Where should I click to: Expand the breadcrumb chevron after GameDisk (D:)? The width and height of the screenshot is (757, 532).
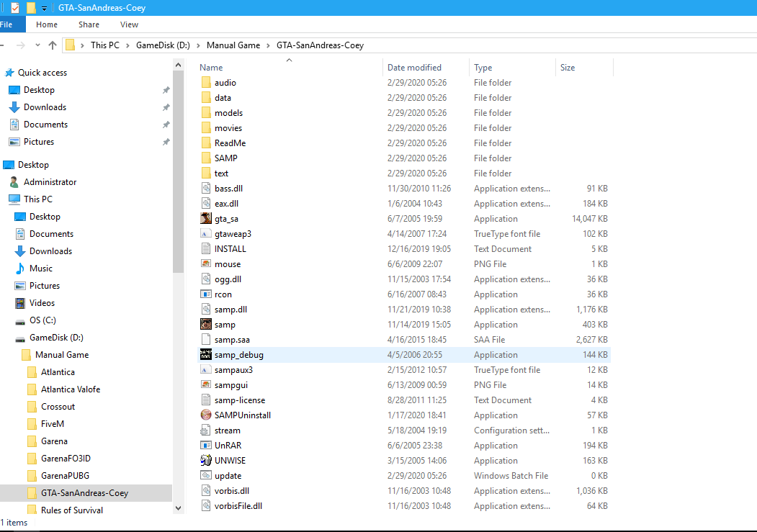[x=198, y=45]
